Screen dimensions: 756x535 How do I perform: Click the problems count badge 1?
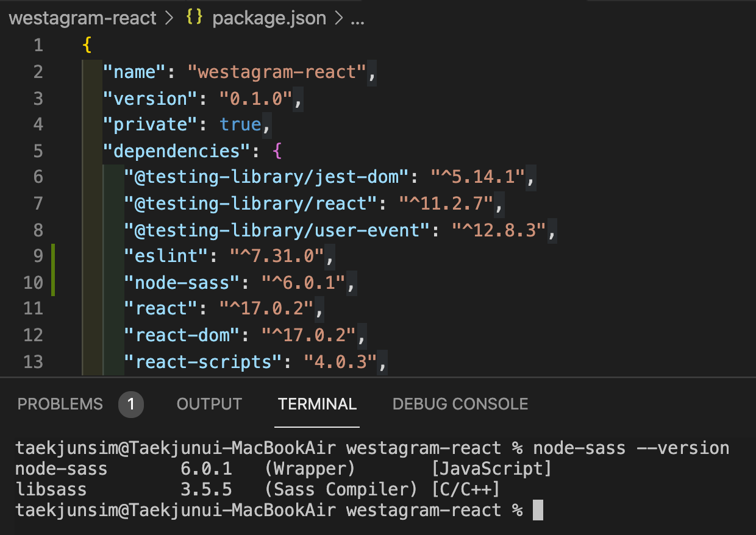coord(131,404)
